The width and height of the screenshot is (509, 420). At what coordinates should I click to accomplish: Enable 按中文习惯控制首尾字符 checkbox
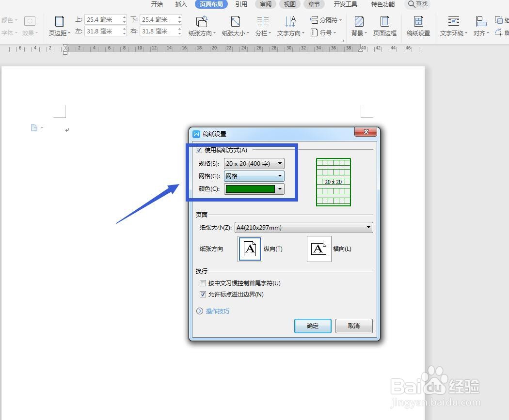point(203,283)
